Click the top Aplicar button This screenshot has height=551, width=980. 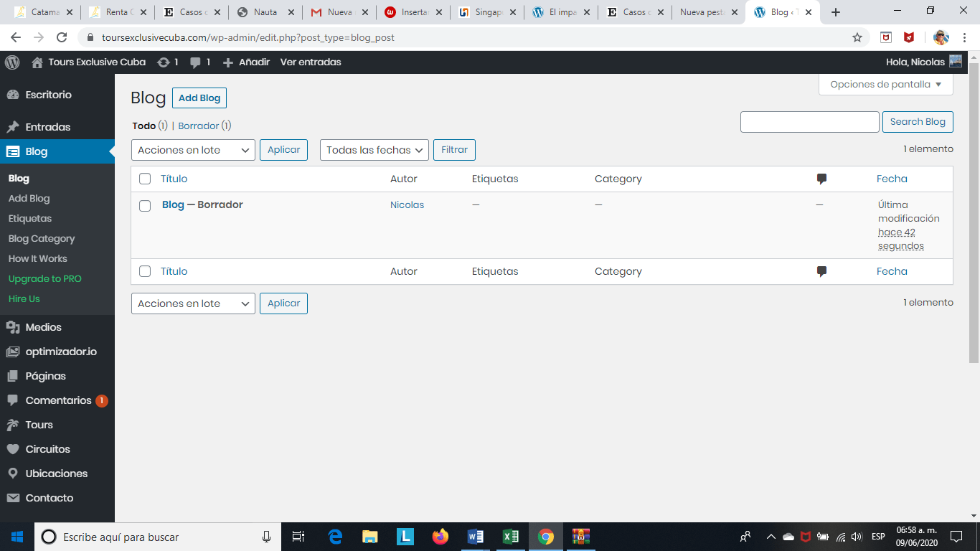[x=284, y=149]
